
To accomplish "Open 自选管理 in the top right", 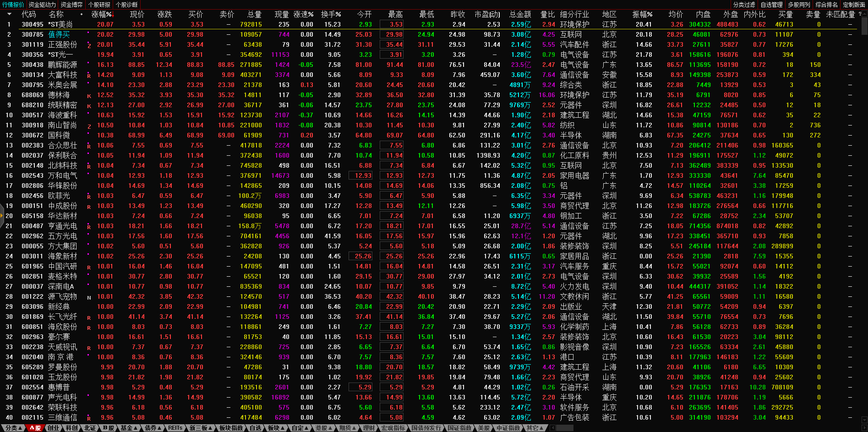I will (x=771, y=5).
